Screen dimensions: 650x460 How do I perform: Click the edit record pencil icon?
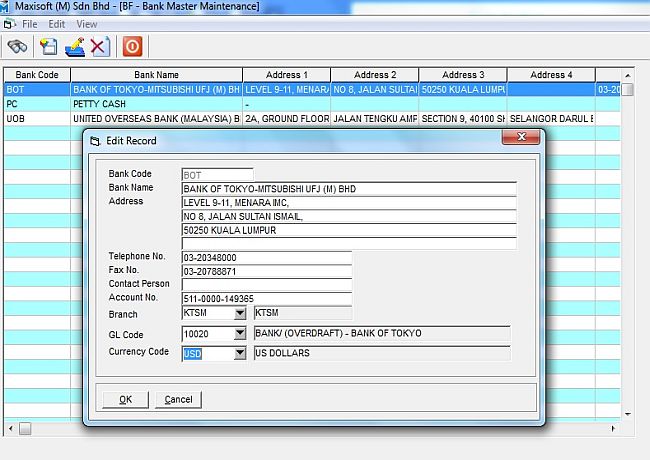[74, 46]
